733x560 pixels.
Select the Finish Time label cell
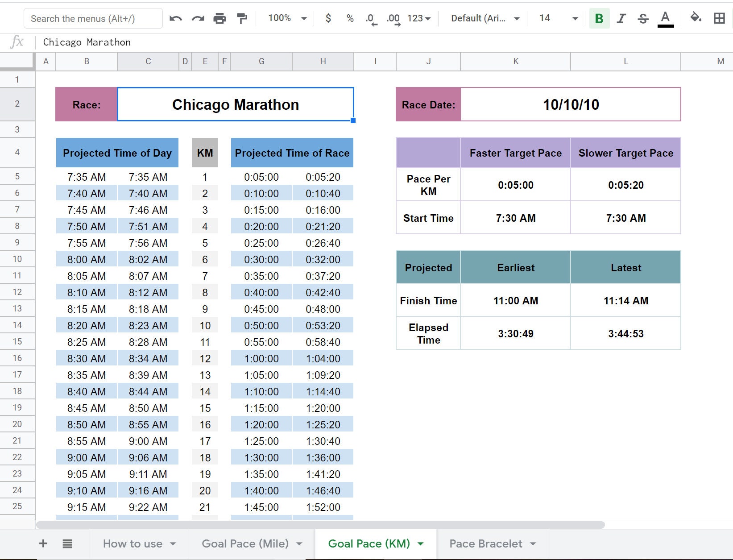(x=428, y=300)
